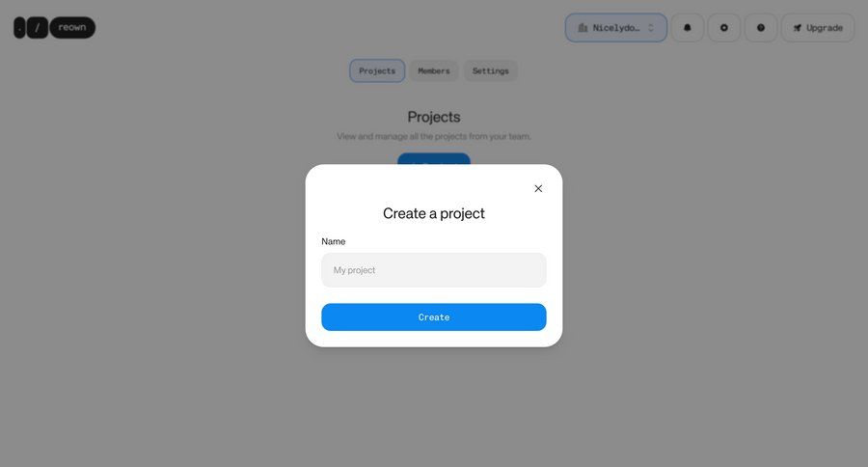Click the Create a project heading
Viewport: 868px width, 467px height.
[433, 213]
